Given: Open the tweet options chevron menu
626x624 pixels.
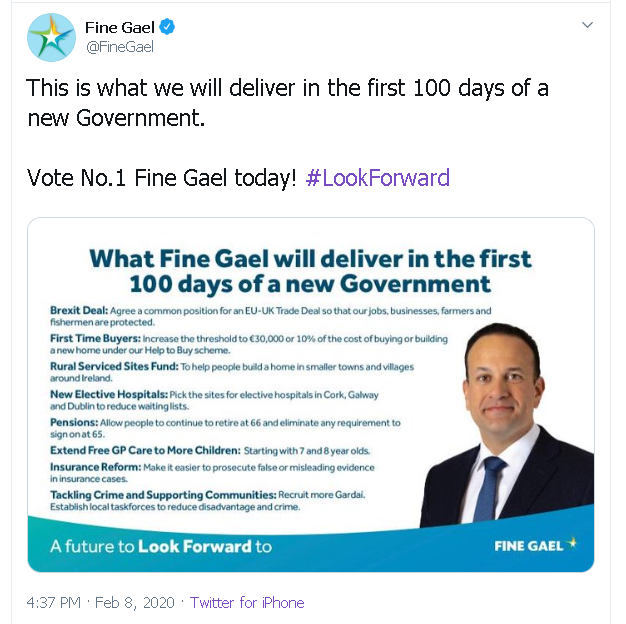Looking at the screenshot, I should (587, 24).
